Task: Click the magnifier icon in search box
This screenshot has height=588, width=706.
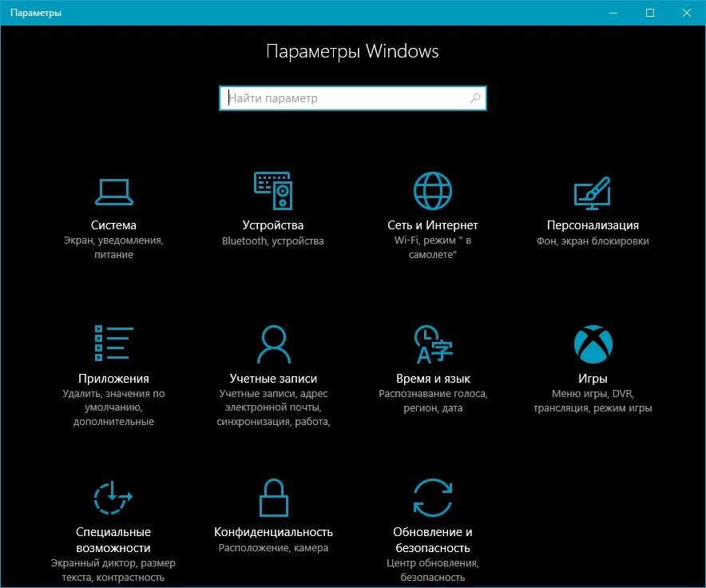Action: 475,97
